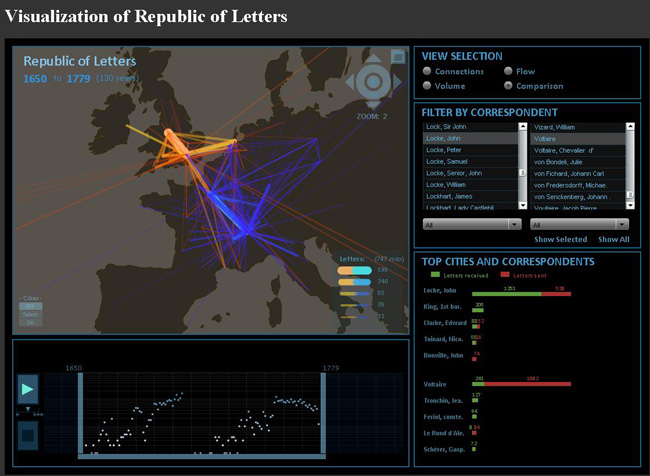Choose the Volume view radio button

(x=428, y=86)
